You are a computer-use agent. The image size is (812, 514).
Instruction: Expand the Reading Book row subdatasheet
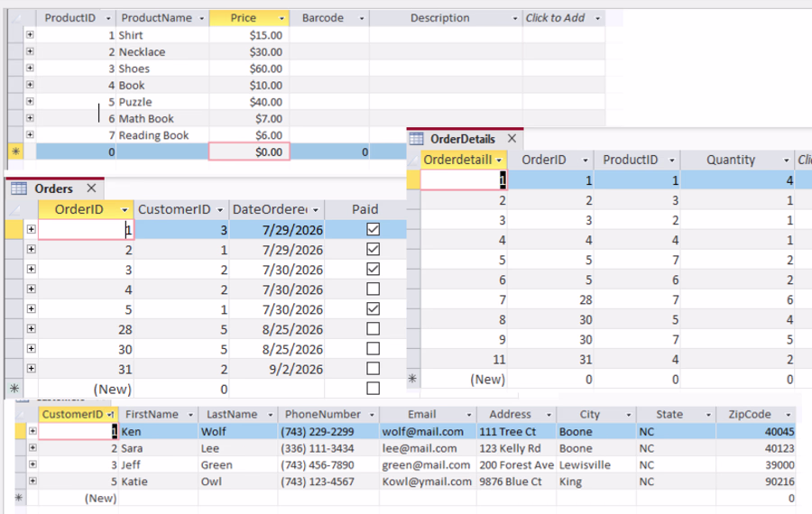pyautogui.click(x=30, y=134)
